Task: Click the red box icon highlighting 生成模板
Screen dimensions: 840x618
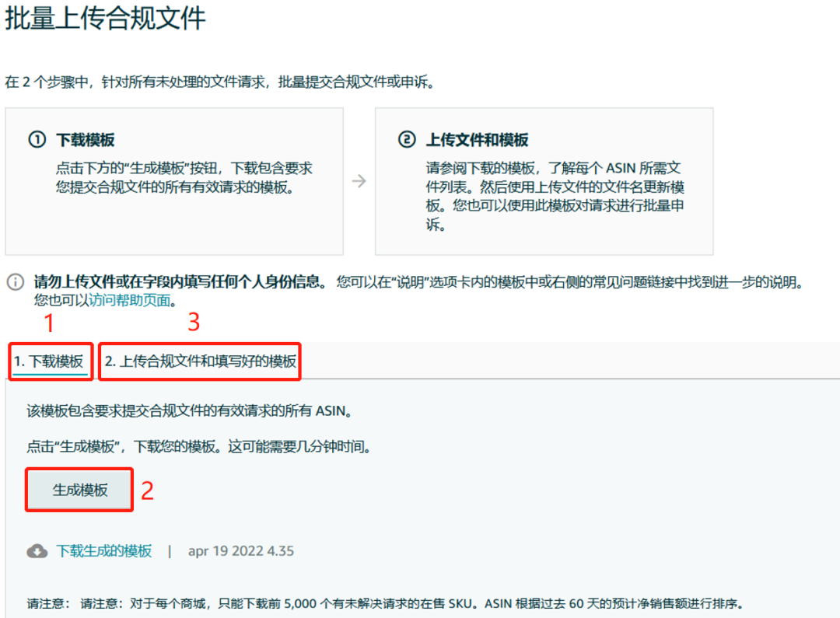Action: (x=79, y=491)
